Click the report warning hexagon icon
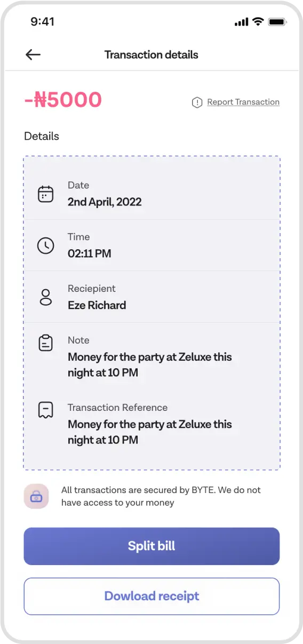 click(x=197, y=102)
